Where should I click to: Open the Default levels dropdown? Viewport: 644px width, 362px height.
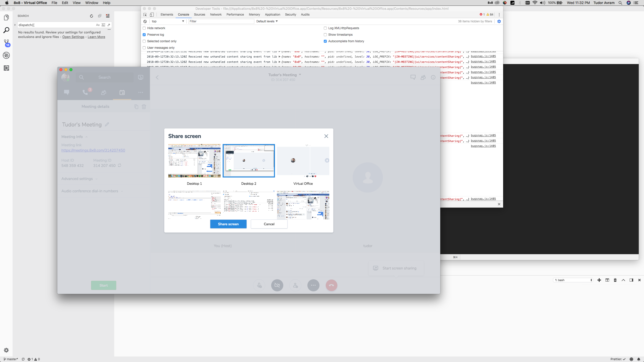(267, 21)
